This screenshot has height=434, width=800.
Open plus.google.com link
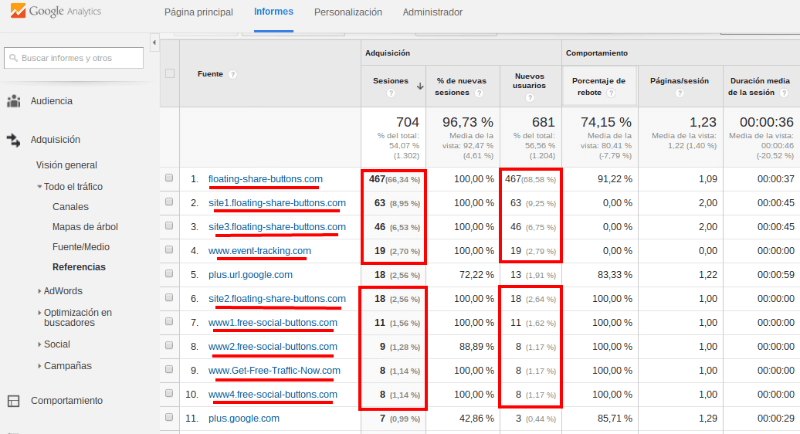click(x=244, y=419)
